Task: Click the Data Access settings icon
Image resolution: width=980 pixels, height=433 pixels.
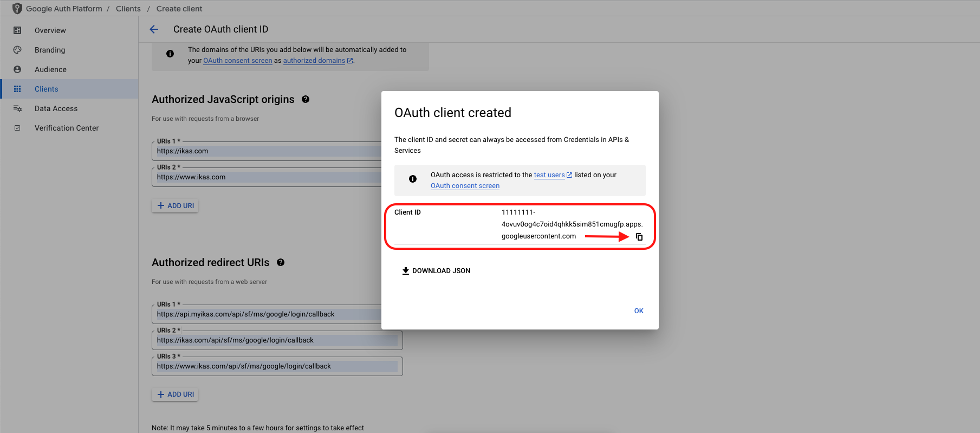Action: coord(17,108)
